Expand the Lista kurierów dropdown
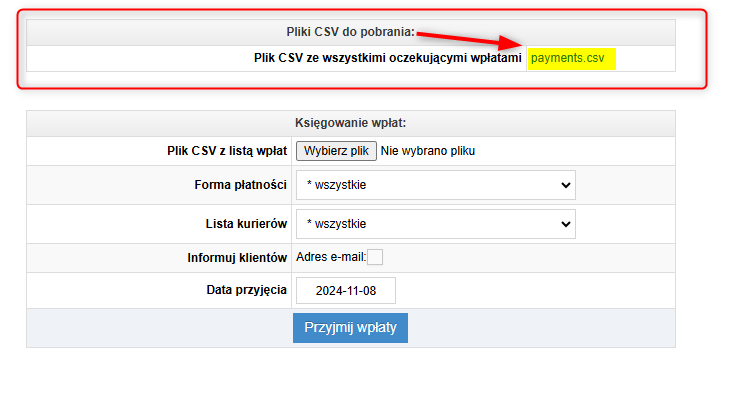The height and width of the screenshot is (403, 732). coord(436,224)
